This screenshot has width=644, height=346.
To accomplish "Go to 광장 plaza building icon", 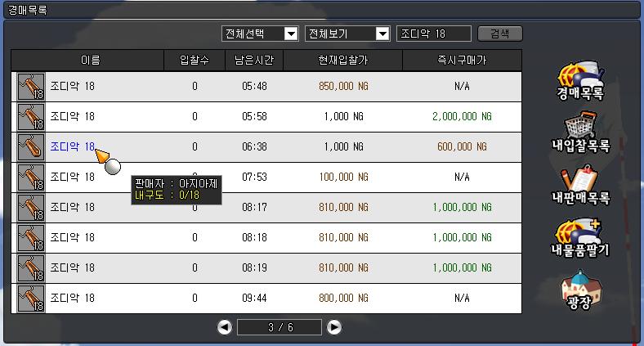I will [580, 290].
